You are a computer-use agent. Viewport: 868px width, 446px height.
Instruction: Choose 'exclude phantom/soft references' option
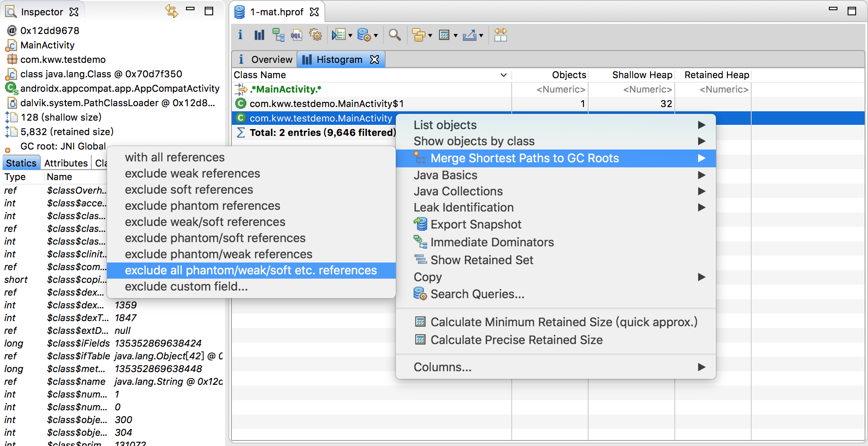tap(251, 238)
